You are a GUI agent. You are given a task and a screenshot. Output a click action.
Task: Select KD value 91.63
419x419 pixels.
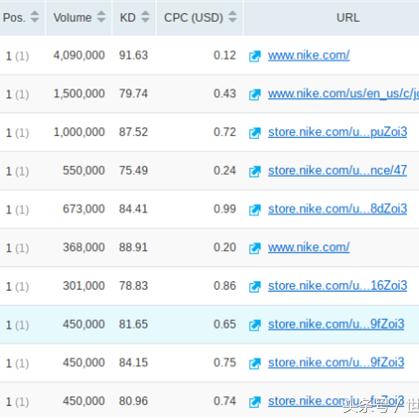[x=133, y=55]
